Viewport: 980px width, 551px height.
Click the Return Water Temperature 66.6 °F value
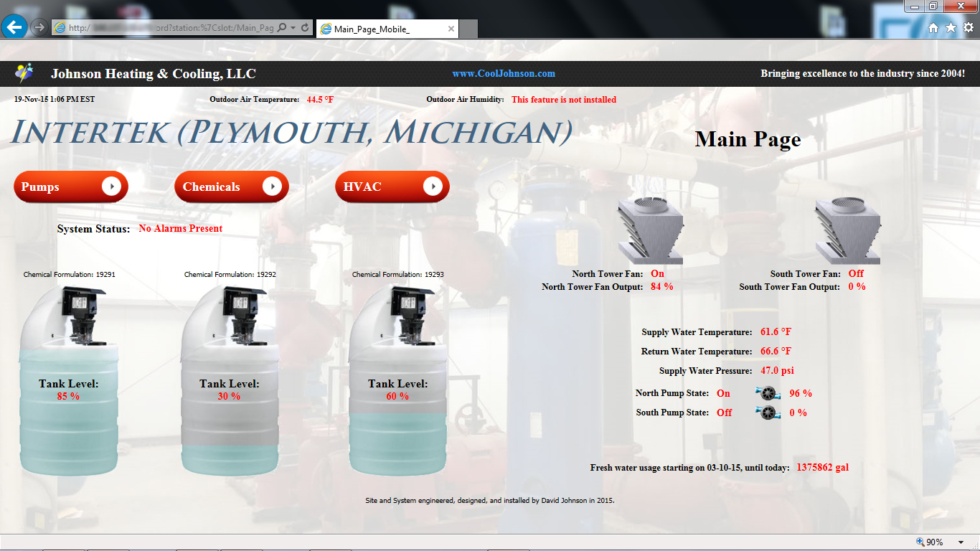click(776, 352)
